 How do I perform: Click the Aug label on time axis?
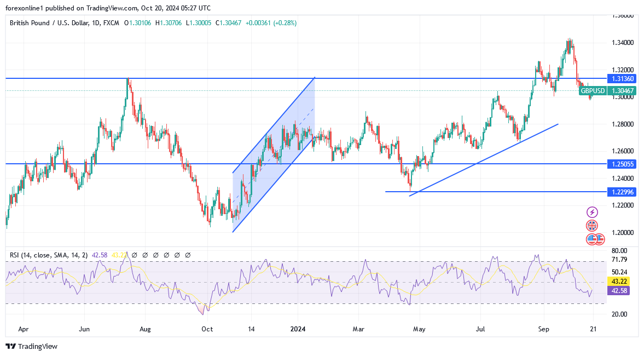[x=145, y=329]
